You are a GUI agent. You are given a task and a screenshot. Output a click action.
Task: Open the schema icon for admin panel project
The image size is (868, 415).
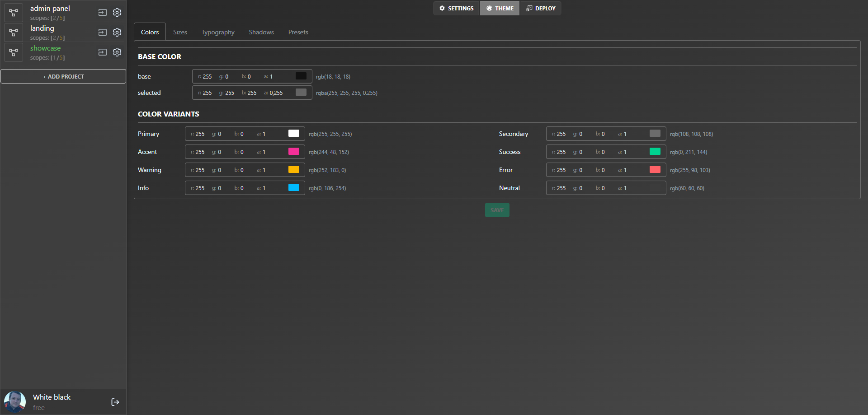point(14,12)
